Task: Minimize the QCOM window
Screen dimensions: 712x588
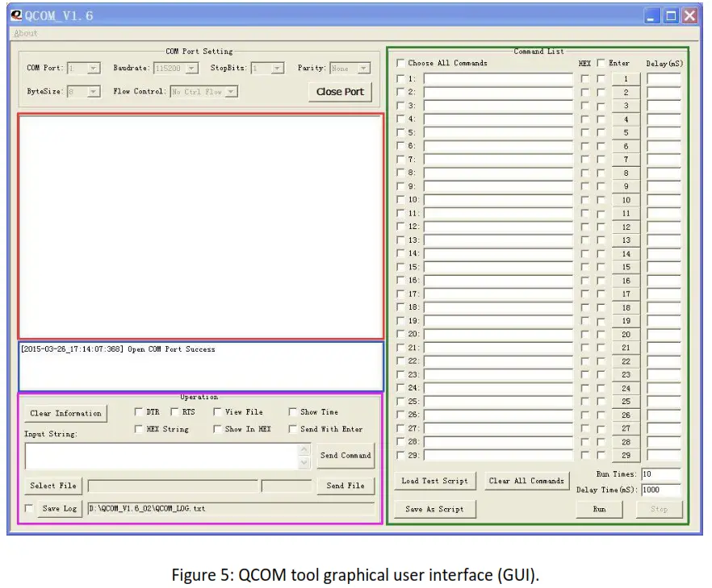Action: 651,16
